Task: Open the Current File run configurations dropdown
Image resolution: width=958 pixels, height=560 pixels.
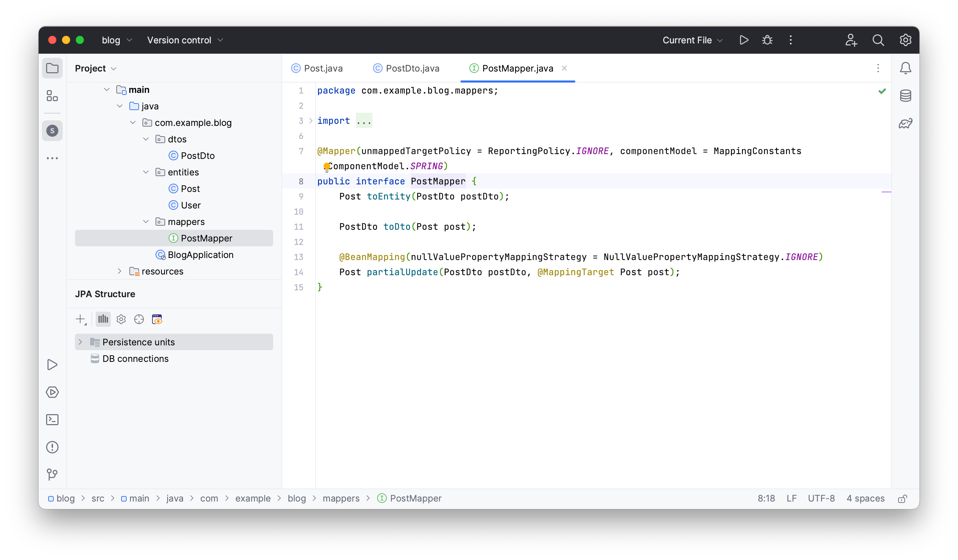Action: coord(692,40)
